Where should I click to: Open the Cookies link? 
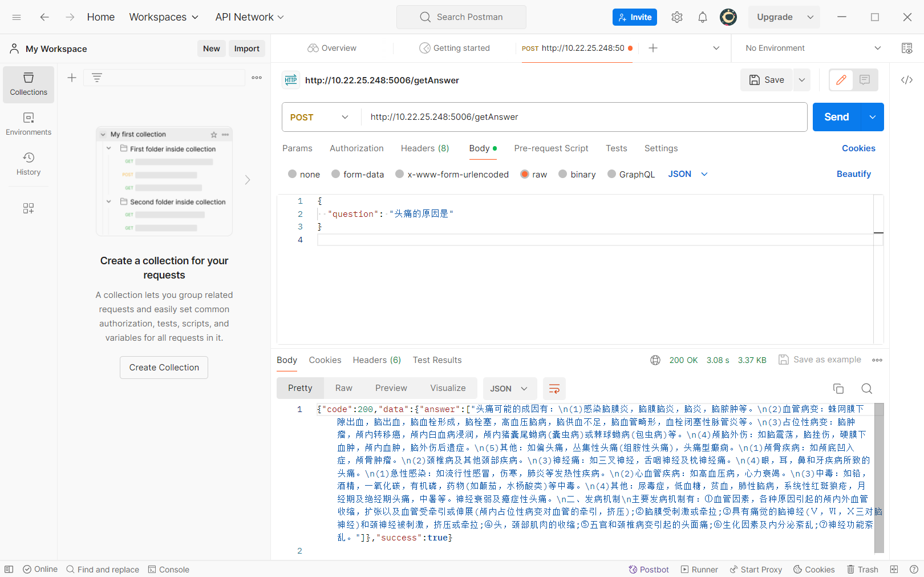pos(858,148)
